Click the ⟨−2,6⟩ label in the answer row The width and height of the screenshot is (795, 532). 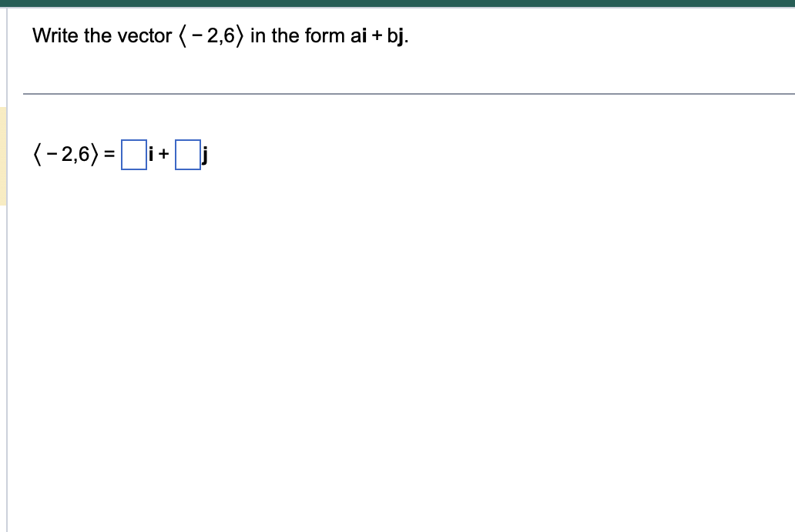point(65,154)
